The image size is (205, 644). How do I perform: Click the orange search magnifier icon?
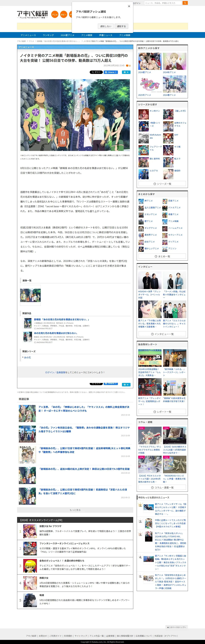(x=185, y=3)
